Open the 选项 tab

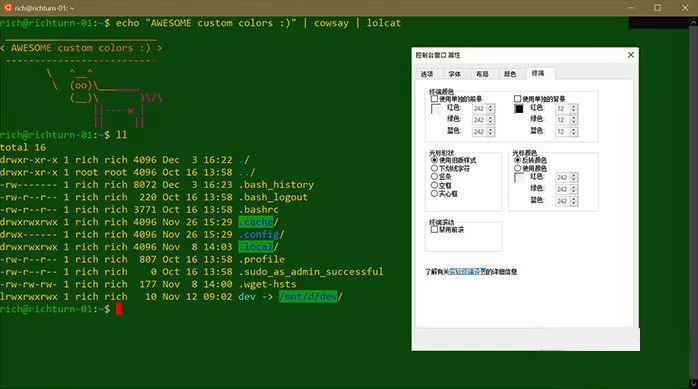coord(427,74)
